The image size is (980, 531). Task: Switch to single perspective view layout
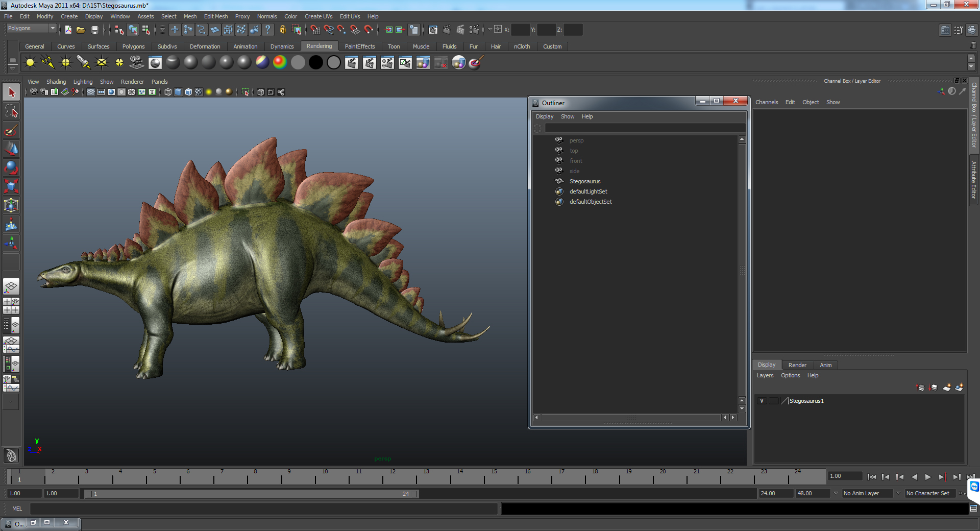point(11,286)
